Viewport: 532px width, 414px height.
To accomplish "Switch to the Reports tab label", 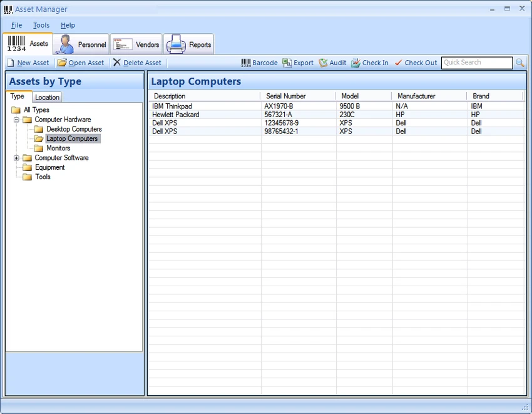I will click(x=200, y=44).
